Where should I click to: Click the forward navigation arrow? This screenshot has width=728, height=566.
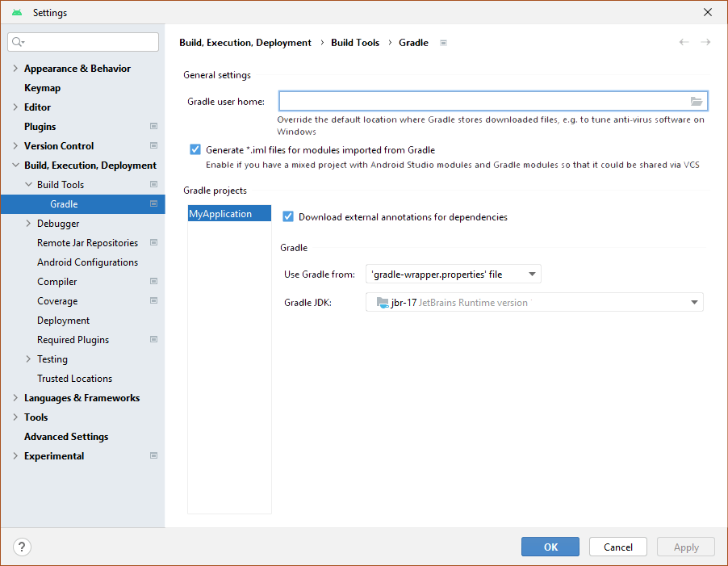[705, 42]
